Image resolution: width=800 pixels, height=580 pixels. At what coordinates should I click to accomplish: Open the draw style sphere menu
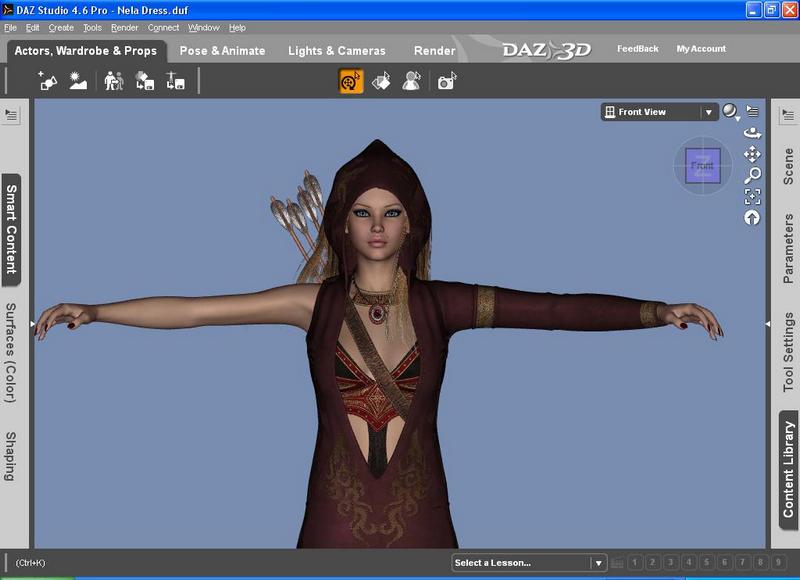tap(730, 112)
